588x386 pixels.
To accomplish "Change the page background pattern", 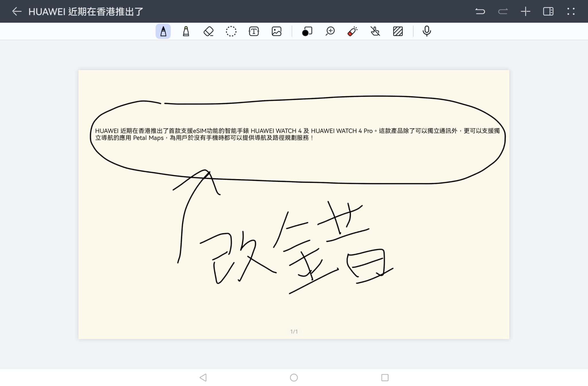I will pos(398,32).
